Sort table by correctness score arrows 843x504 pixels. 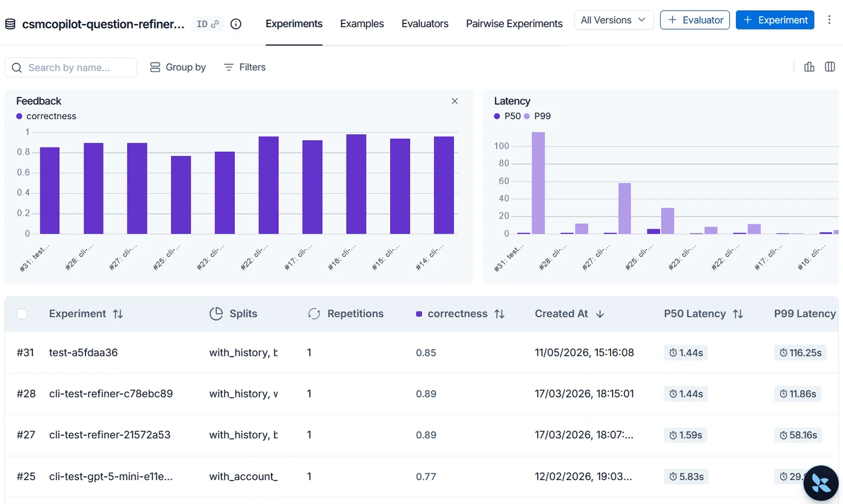[x=499, y=314]
